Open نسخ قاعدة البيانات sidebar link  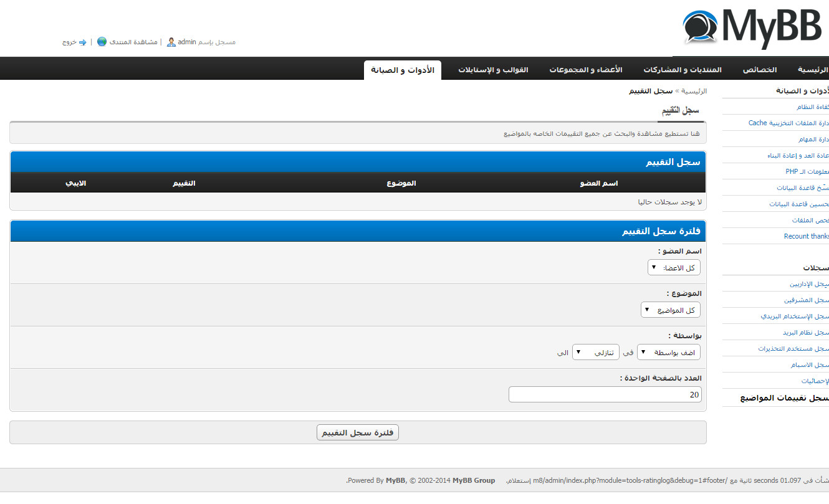(x=802, y=188)
